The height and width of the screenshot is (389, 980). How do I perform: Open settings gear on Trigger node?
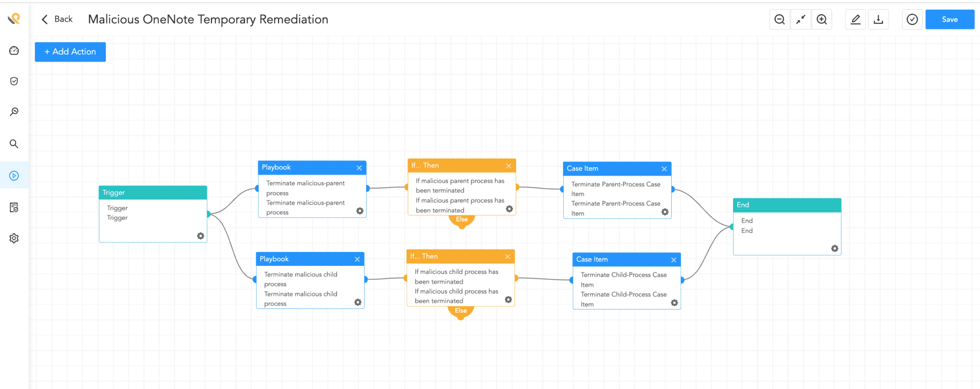tap(200, 236)
